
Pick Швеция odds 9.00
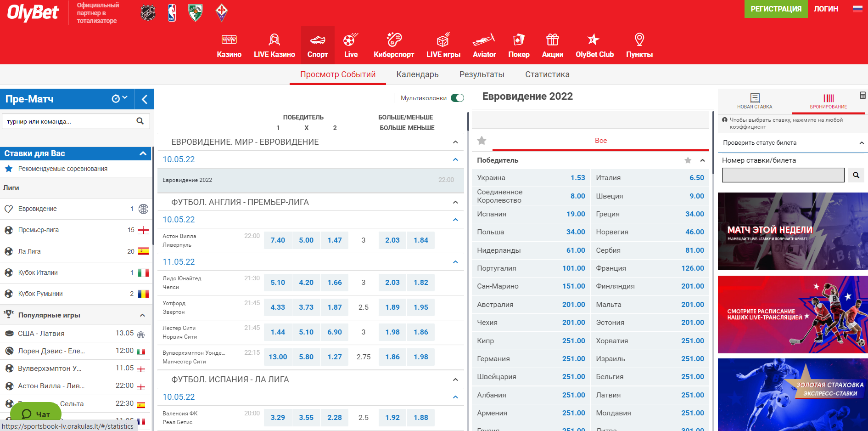[650, 196]
